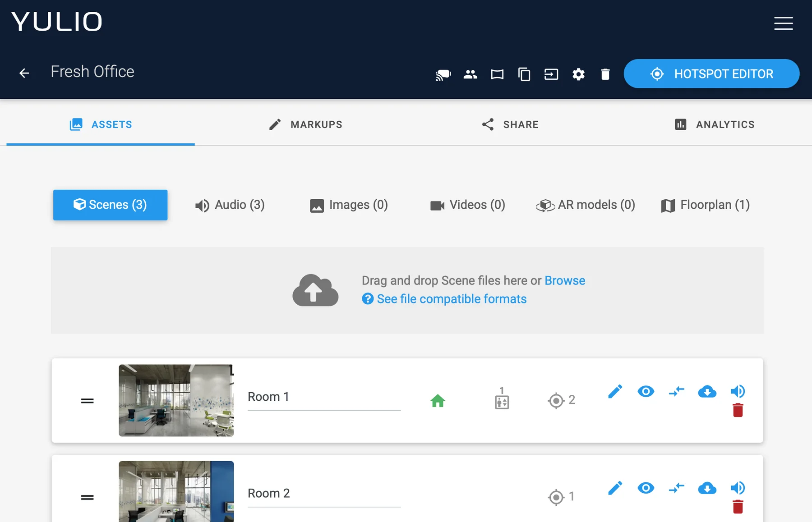Show the Images (0) assets
This screenshot has width=812, height=522.
pos(349,205)
